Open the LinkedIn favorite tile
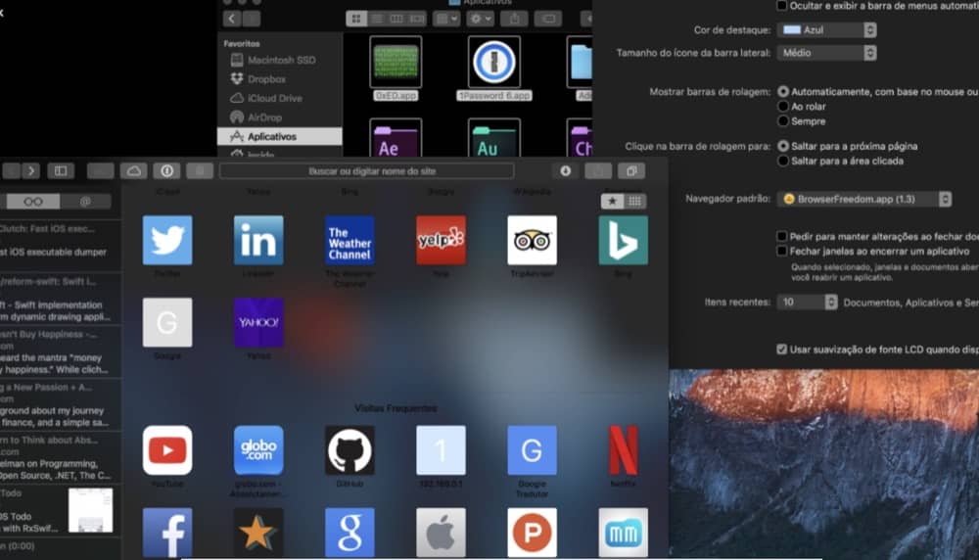The image size is (979, 560). pos(258,241)
